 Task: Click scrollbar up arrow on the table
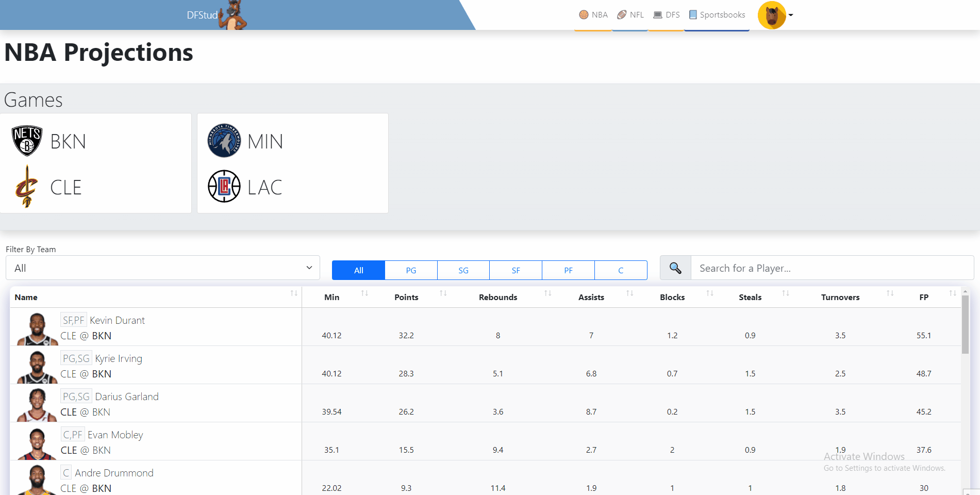[x=965, y=291]
